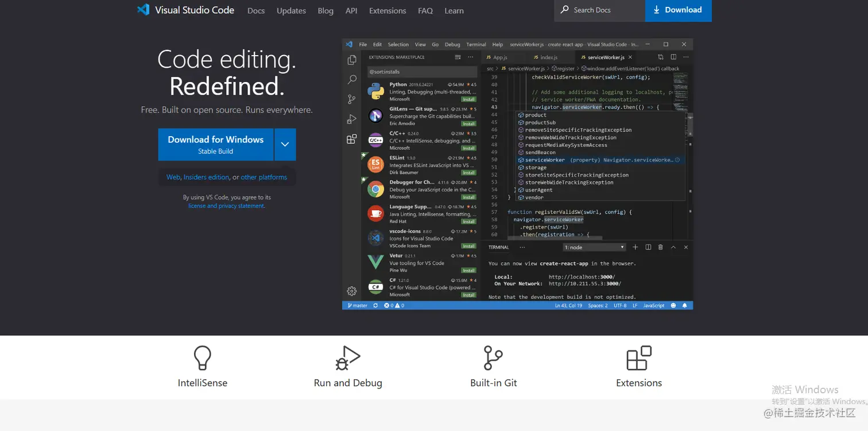Click 'JavaScript' language mode in the status bar
The height and width of the screenshot is (431, 868).
click(x=653, y=305)
